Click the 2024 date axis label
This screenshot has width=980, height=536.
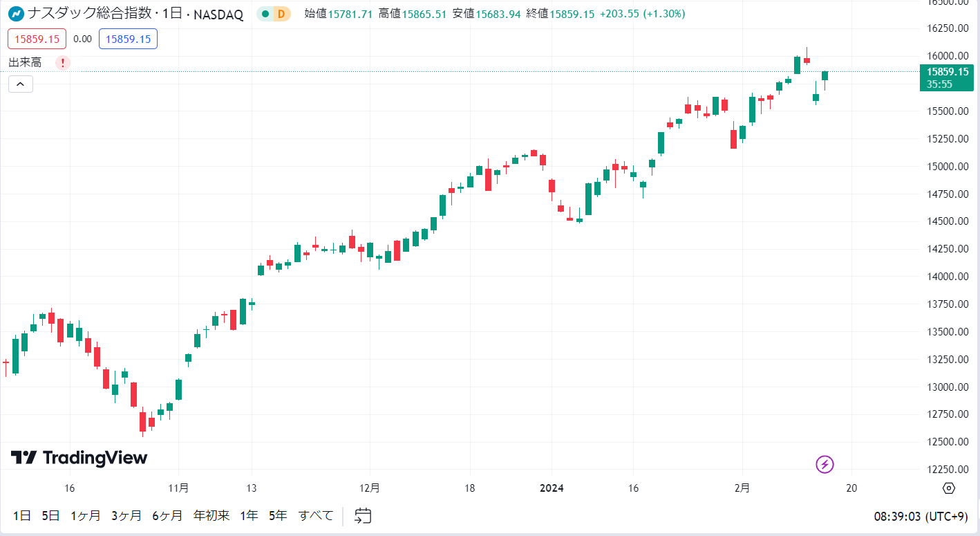552,488
